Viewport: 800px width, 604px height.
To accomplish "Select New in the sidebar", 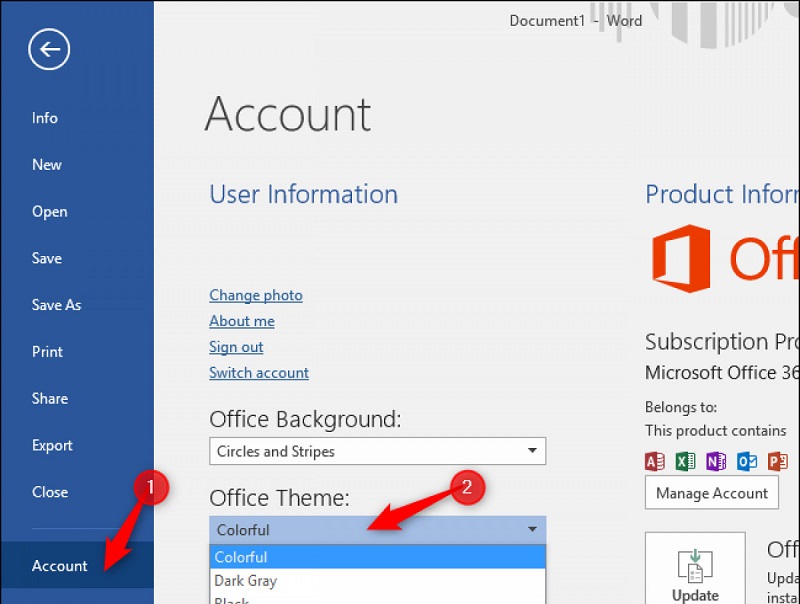I will coord(47,165).
